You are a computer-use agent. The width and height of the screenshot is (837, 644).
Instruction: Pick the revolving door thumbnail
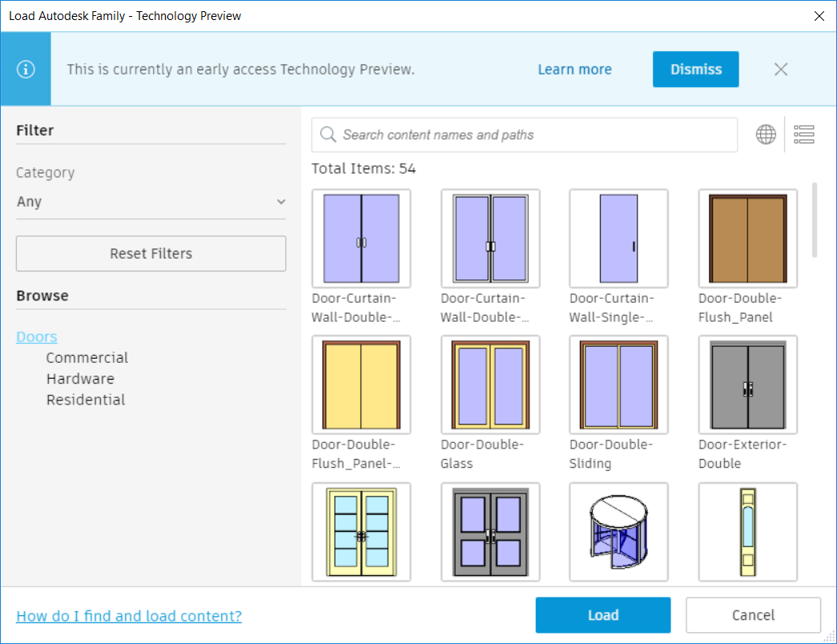pos(618,531)
